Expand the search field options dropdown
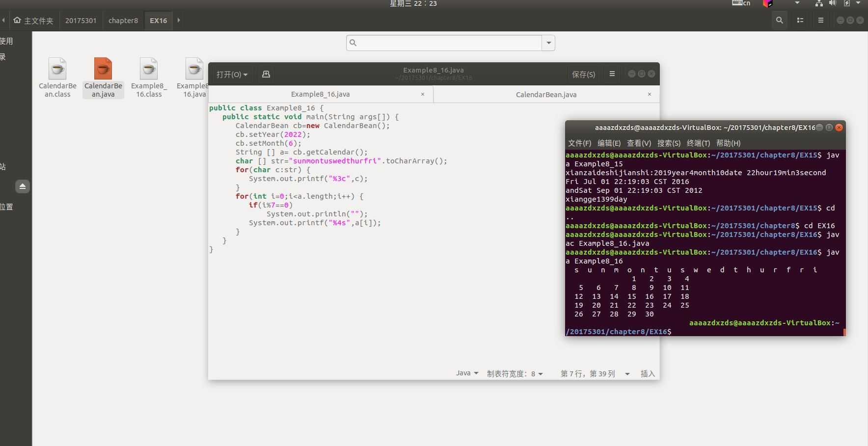The height and width of the screenshot is (446, 868). [x=548, y=43]
